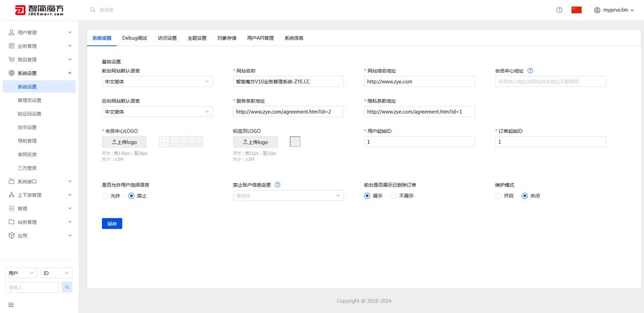Click the help icon beside 禁止账户信息变更
The image size is (644, 313).
pos(277,185)
